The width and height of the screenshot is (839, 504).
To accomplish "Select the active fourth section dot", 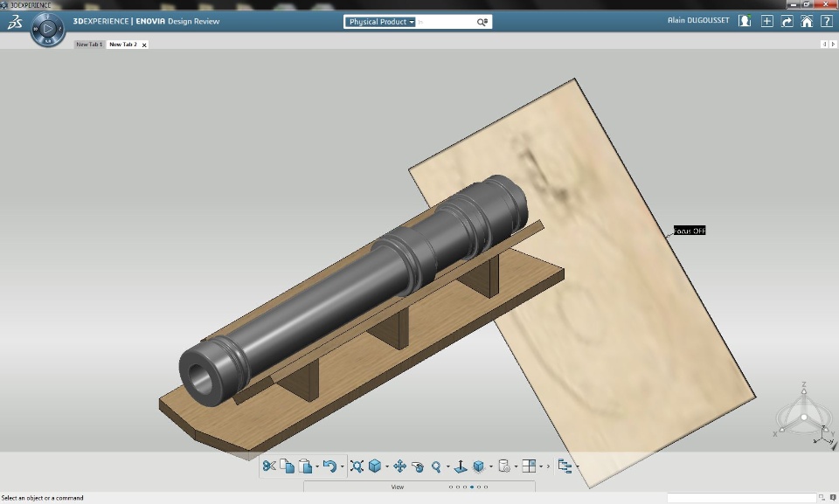I will click(x=472, y=487).
